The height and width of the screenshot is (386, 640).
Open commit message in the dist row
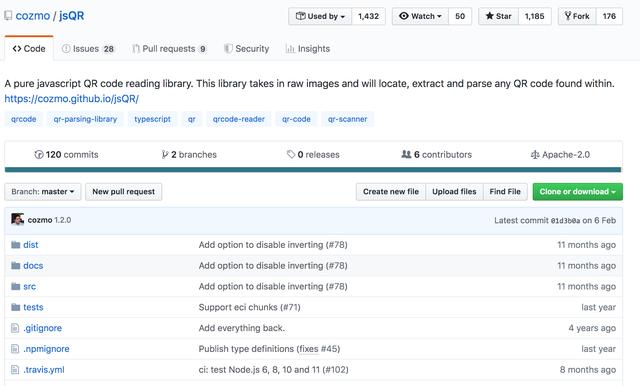(273, 245)
